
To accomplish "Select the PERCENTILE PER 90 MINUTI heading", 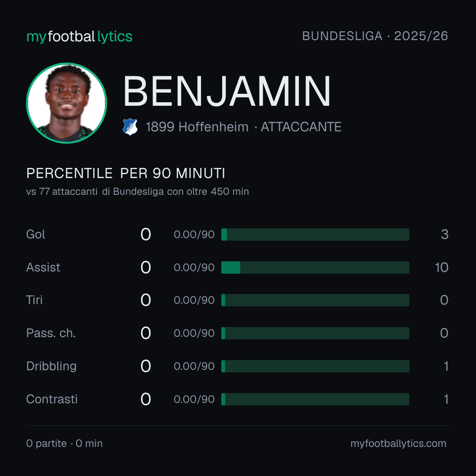I will [x=126, y=173].
